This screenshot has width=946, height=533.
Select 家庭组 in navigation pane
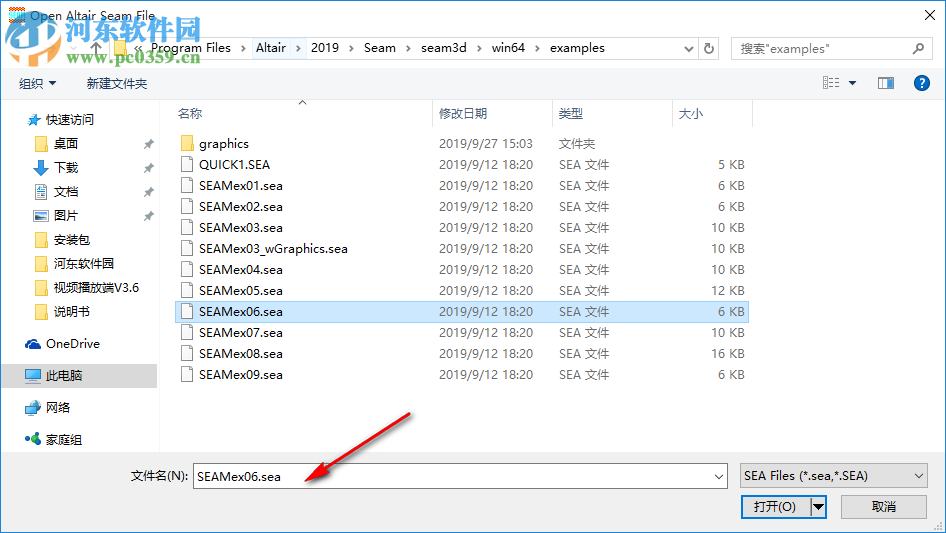click(x=64, y=439)
